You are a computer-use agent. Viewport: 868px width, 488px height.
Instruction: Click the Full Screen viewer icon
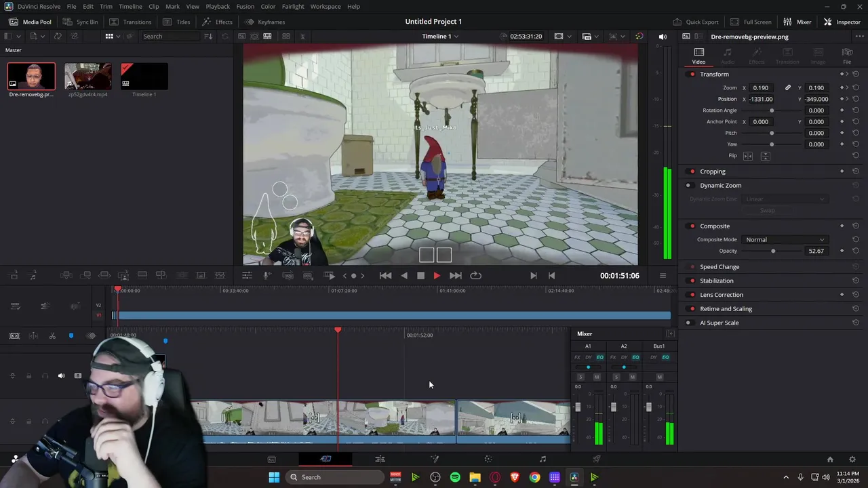point(734,22)
